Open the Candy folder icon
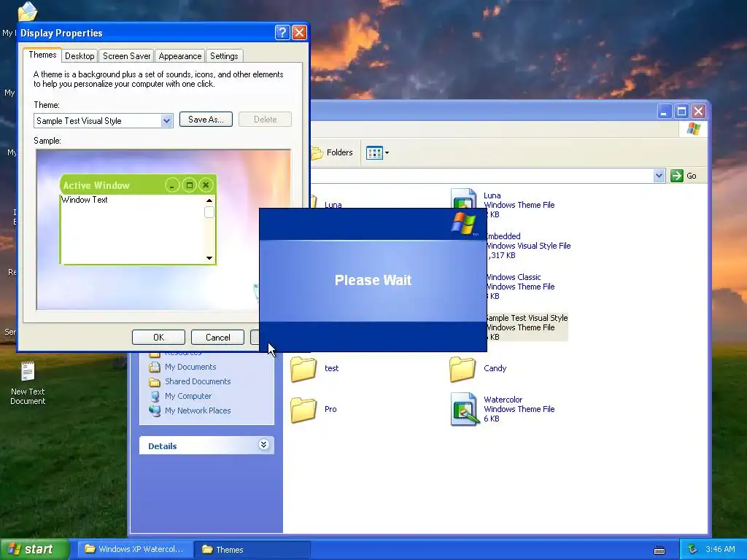Viewport: 747px width, 560px height. click(462, 368)
